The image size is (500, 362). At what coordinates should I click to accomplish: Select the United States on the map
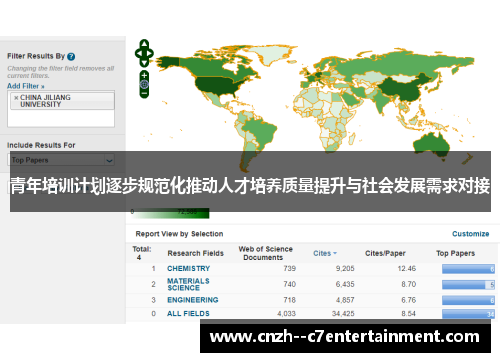click(217, 85)
